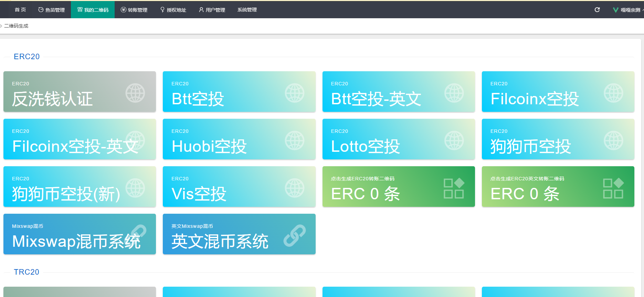Click the 我的二维码 grid icon
644x297 pixels.
pyautogui.click(x=80, y=10)
